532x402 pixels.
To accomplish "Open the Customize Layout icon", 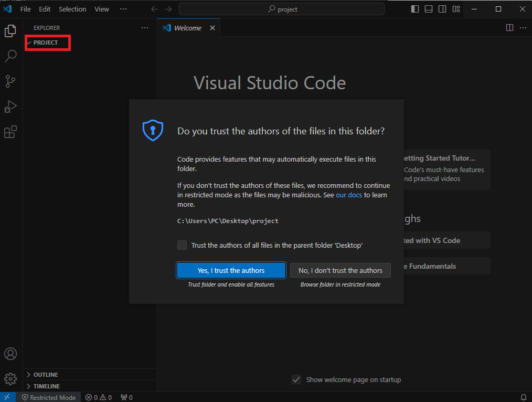I will (456, 9).
